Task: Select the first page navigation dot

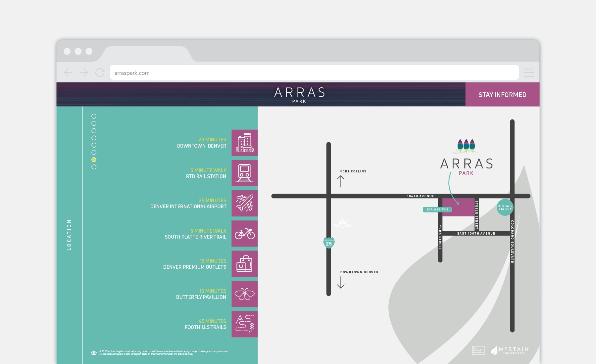Action: coord(94,116)
